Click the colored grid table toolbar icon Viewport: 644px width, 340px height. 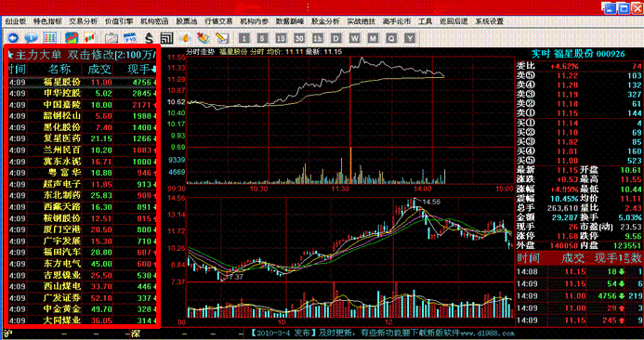click(x=50, y=38)
